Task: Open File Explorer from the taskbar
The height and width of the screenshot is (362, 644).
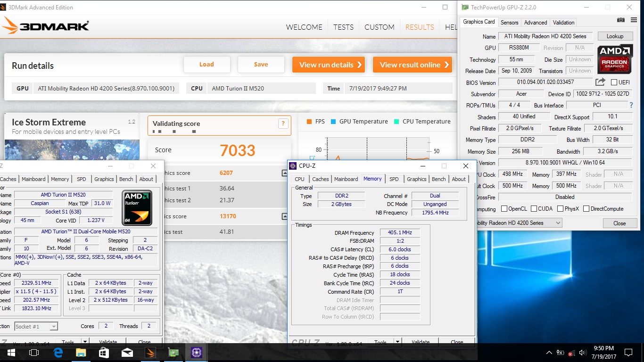Action: 81,353
